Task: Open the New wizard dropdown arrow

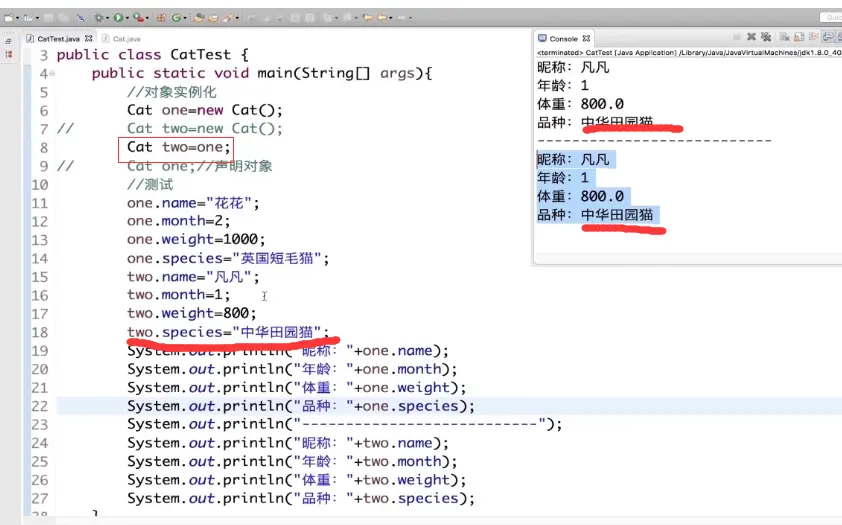Action: pyautogui.click(x=17, y=18)
